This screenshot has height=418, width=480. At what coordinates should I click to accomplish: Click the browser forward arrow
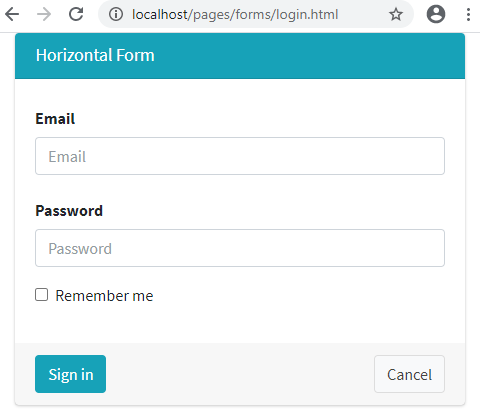click(x=44, y=14)
